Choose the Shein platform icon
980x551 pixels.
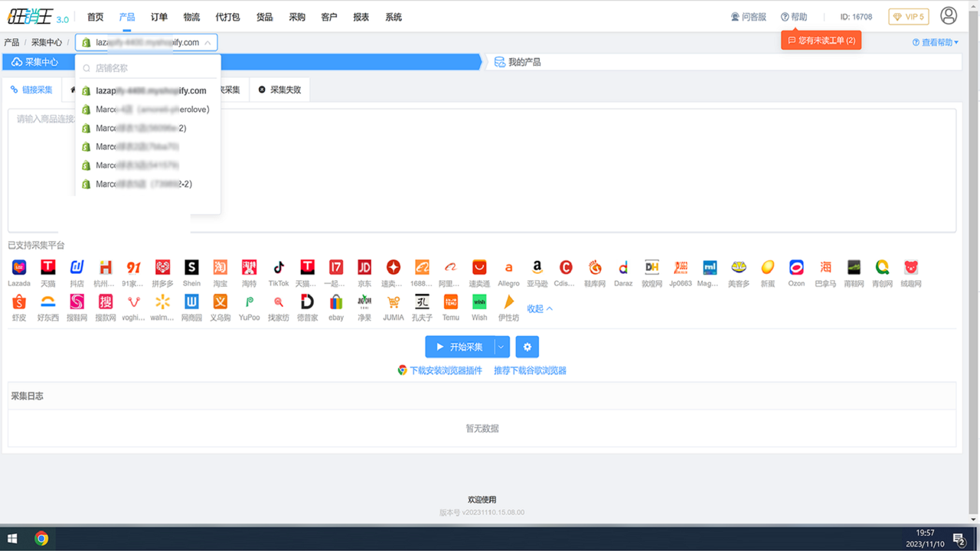click(191, 267)
